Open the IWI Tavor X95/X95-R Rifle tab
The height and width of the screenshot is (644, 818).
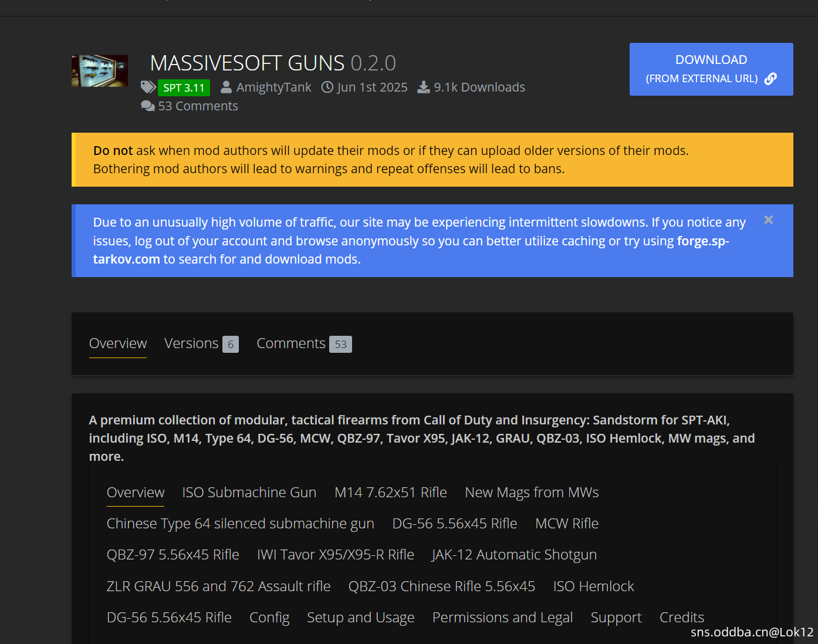point(336,555)
